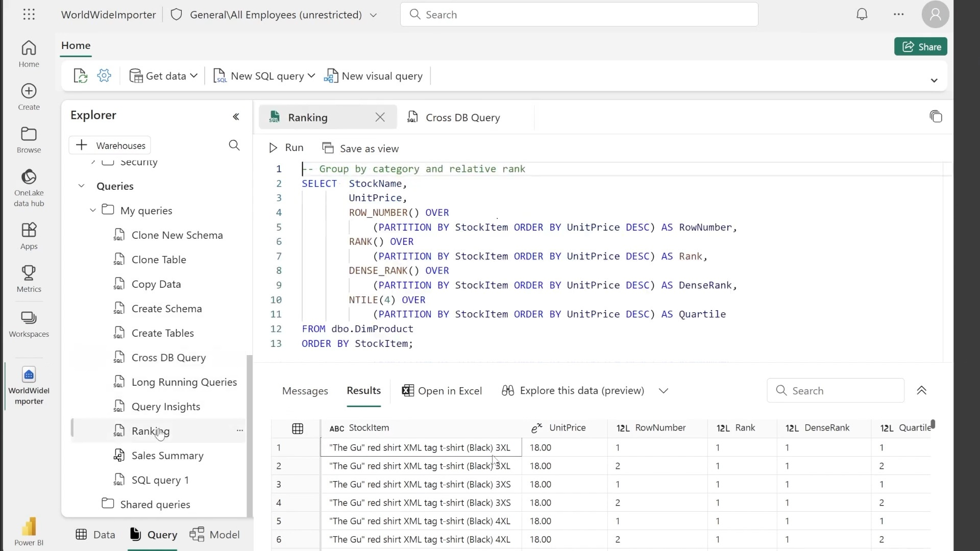Image resolution: width=980 pixels, height=551 pixels.
Task: Select the Metrics icon in sidebar
Action: click(x=29, y=279)
